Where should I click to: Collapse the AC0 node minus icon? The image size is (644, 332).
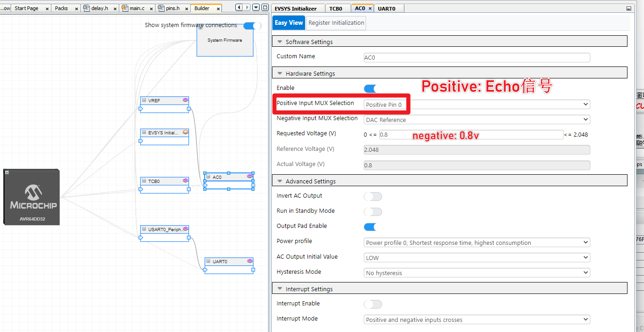pos(209,177)
